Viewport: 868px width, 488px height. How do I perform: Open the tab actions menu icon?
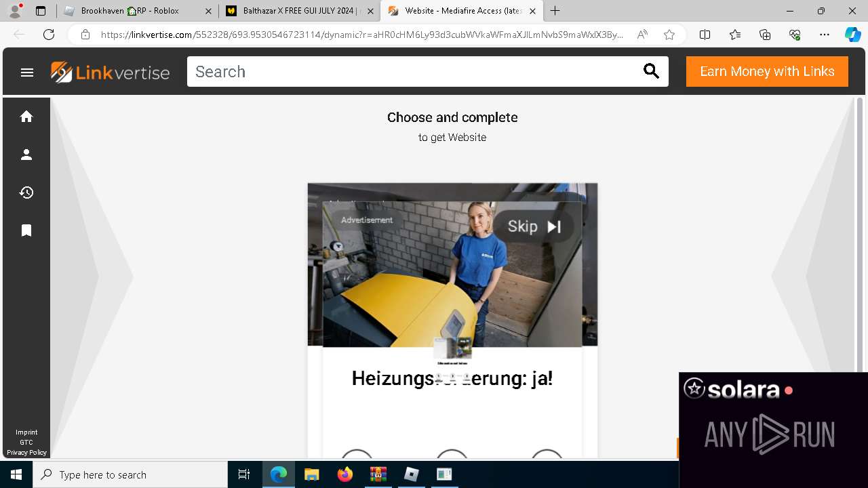click(x=41, y=11)
